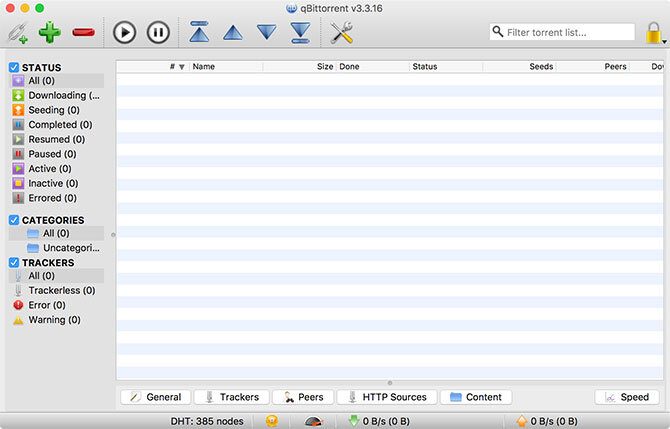The image size is (670, 429).
Task: Uncheck the CATEGORIES filter checkbox
Action: pos(14,220)
